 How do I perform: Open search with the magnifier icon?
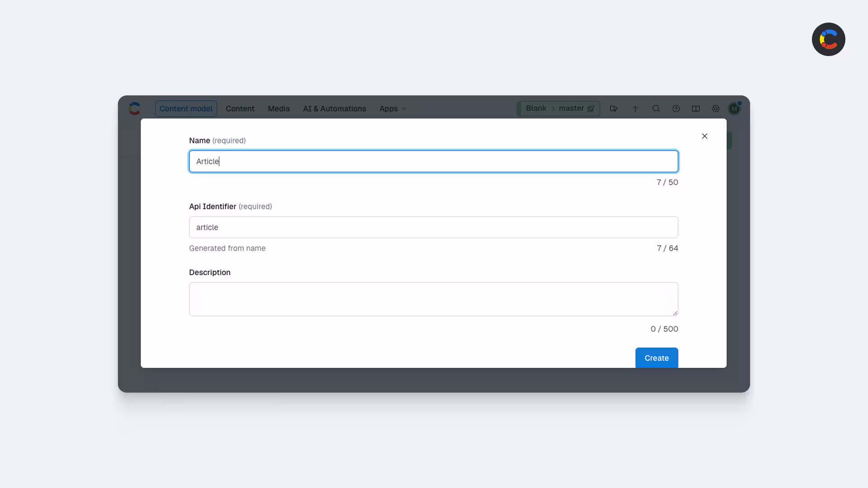pos(656,108)
